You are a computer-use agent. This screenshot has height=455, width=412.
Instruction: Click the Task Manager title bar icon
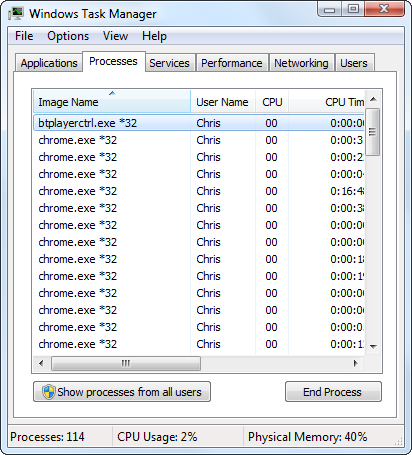click(16, 14)
